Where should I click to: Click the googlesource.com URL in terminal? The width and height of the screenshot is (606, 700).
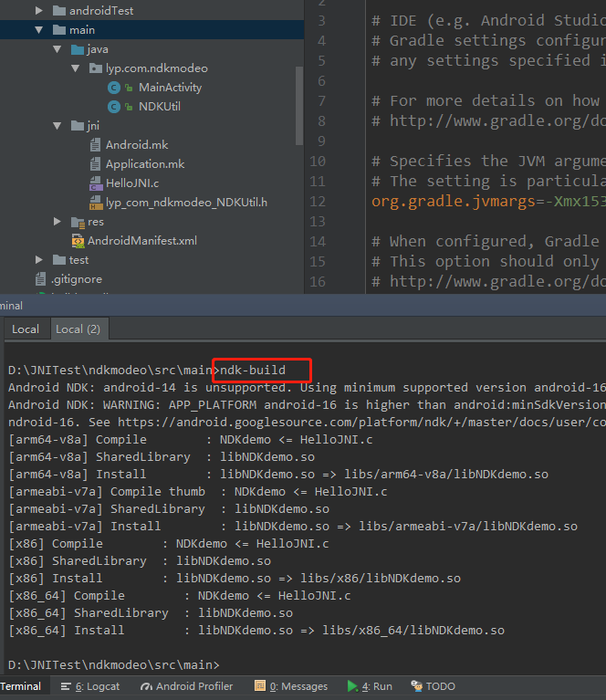pos(361,422)
